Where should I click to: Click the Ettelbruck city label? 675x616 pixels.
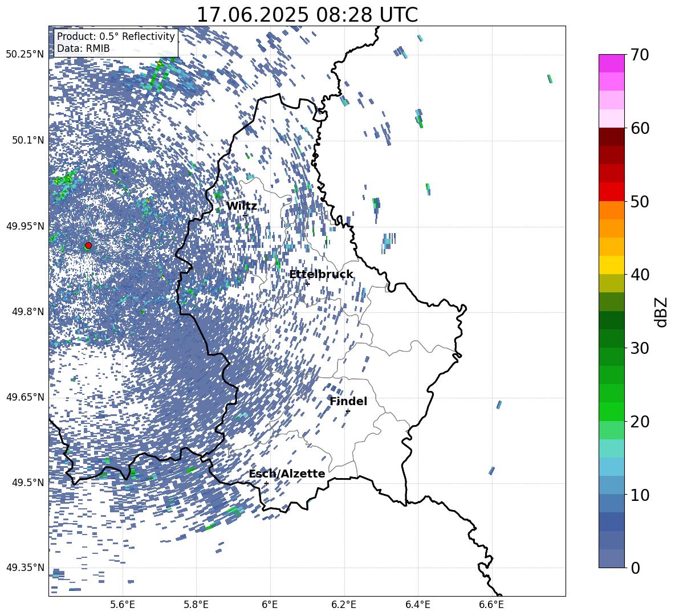(x=321, y=274)
